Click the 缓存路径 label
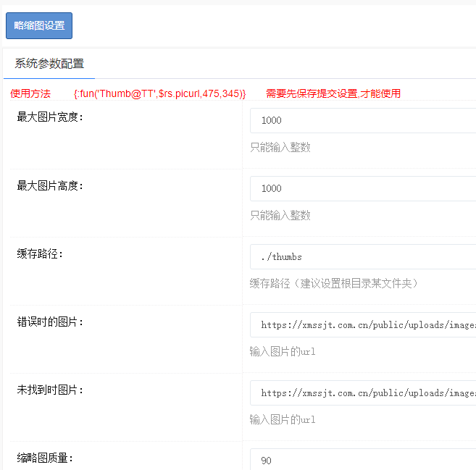 coord(41,253)
